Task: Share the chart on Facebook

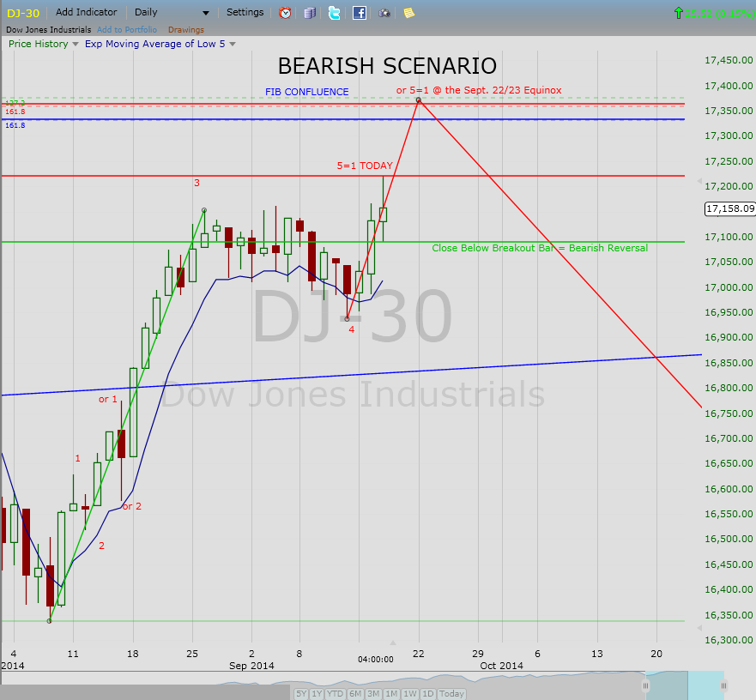Action: (x=360, y=13)
